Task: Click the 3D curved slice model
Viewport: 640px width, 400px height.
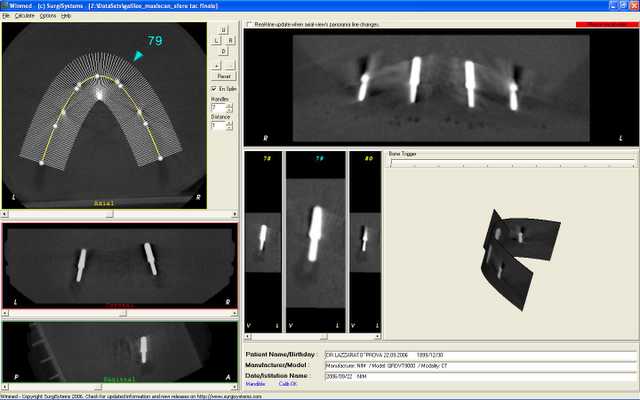Action: click(520, 260)
